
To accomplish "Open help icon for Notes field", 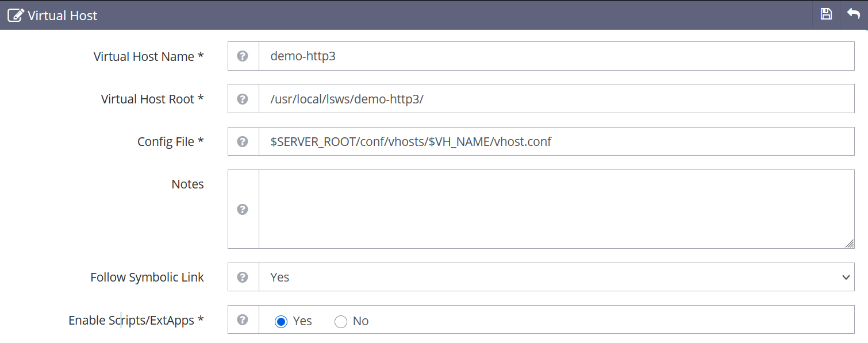I will [x=243, y=209].
